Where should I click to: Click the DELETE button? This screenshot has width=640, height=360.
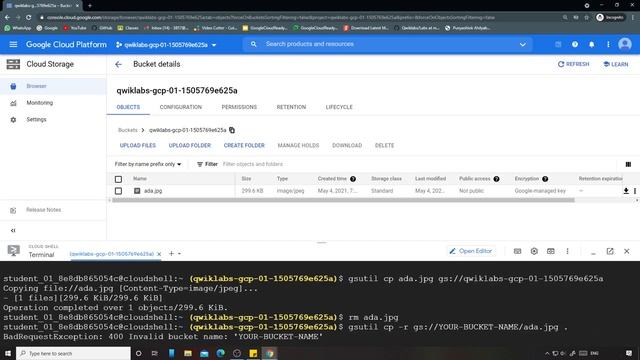click(384, 145)
